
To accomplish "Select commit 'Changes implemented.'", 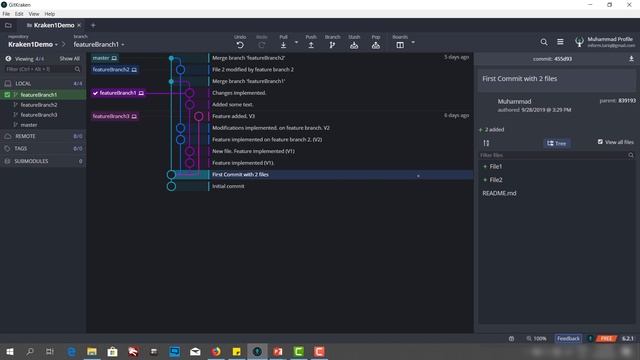I will [239, 93].
